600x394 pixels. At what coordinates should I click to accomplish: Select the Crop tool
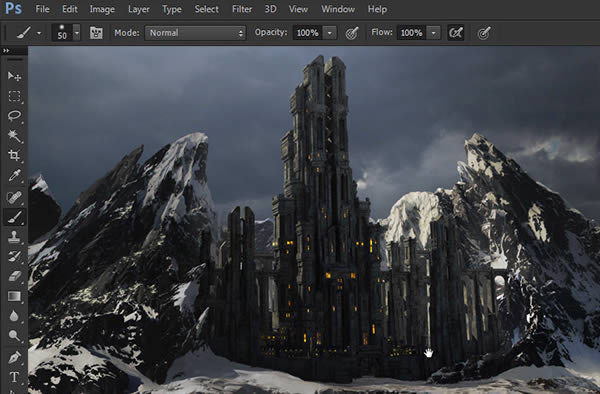14,155
